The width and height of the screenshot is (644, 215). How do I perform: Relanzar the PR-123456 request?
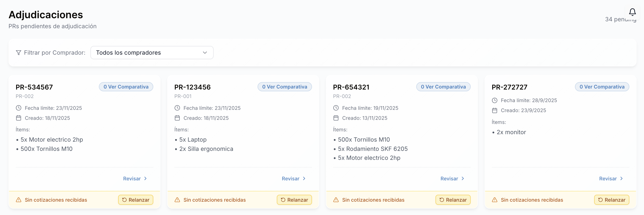tap(295, 200)
